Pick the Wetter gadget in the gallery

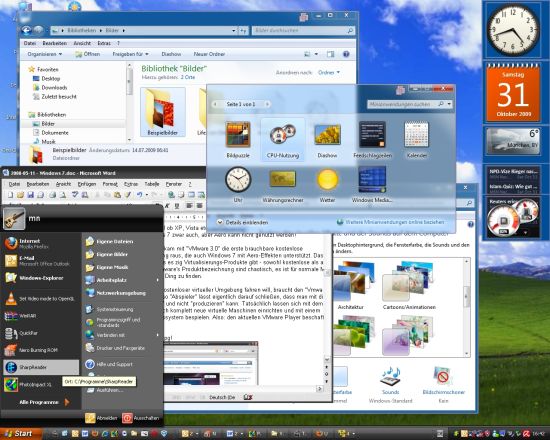point(327,185)
